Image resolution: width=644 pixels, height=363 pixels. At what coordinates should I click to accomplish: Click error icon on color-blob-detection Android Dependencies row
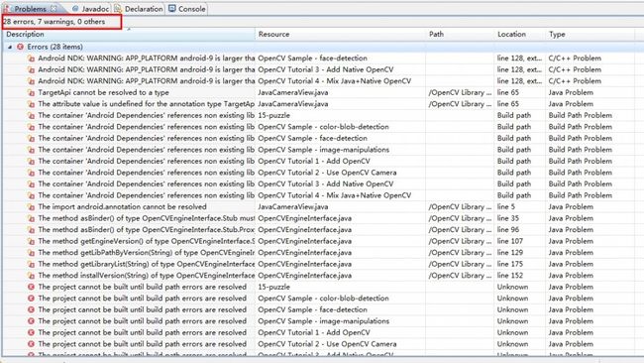[31, 127]
